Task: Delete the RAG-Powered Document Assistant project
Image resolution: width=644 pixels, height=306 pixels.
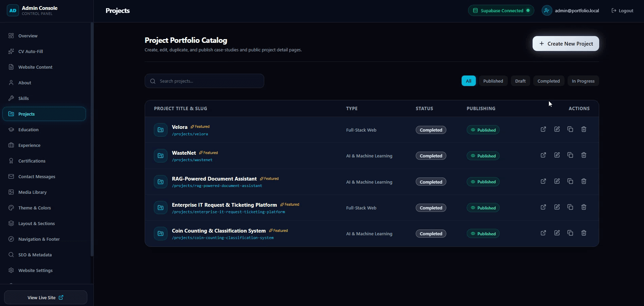Action: (x=584, y=181)
